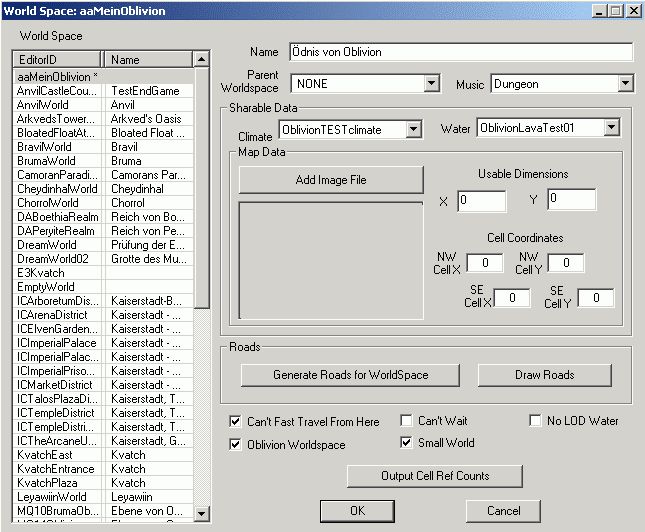Select the ICArboretumDis... row
645x532 pixels.
coord(104,301)
